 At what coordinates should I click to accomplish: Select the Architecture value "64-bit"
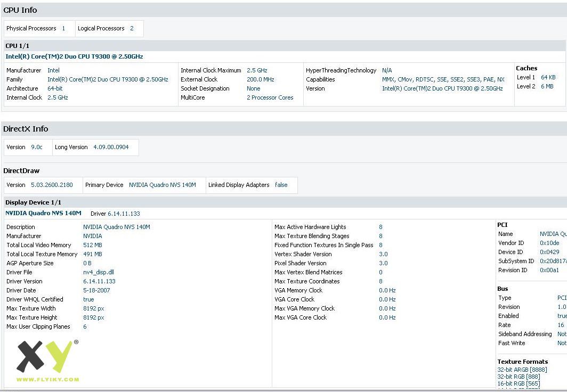click(55, 88)
